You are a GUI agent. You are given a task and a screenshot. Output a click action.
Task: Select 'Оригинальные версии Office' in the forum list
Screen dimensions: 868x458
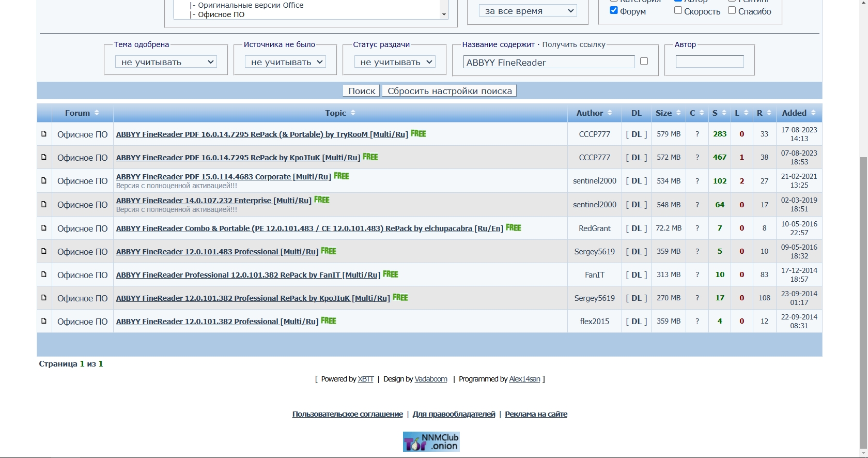[x=251, y=5]
